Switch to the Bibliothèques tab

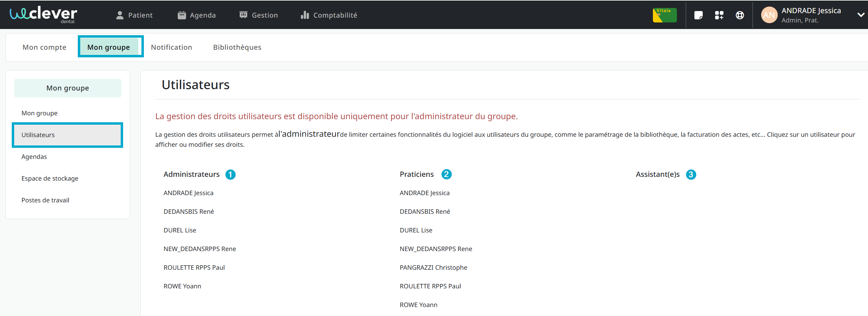click(237, 47)
